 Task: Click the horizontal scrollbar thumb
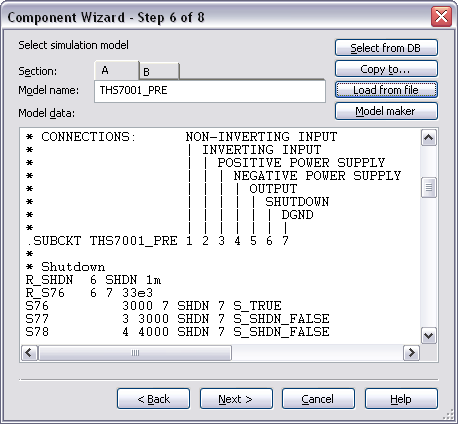[x=135, y=353]
